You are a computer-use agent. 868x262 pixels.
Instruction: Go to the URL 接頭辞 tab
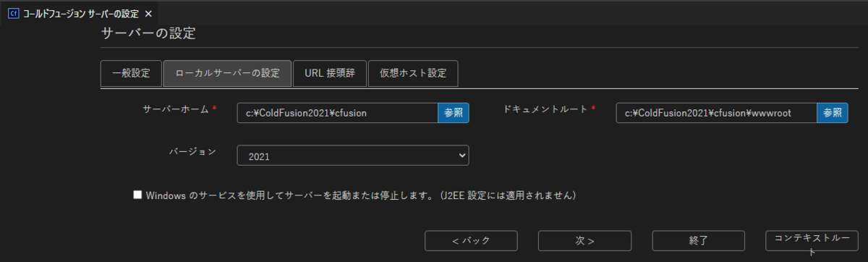point(330,73)
